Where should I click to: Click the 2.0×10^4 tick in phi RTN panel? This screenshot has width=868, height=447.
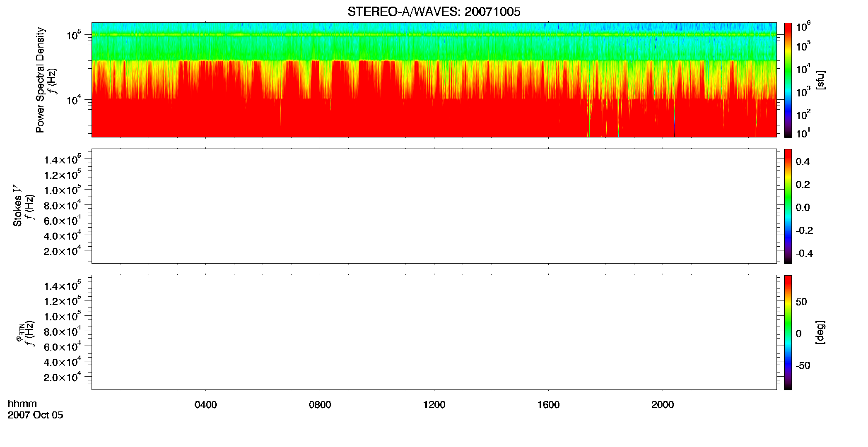click(x=63, y=377)
